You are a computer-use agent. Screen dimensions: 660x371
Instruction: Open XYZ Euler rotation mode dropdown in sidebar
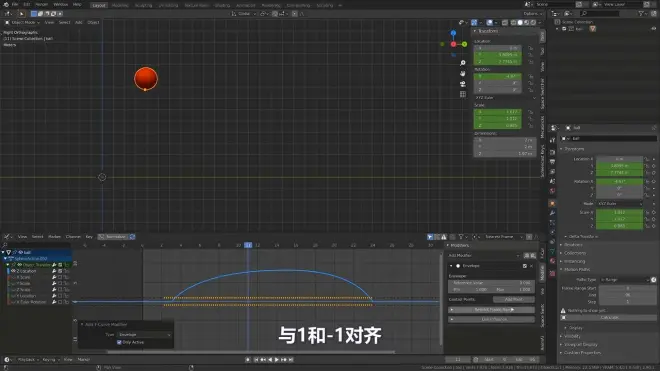tap(506, 98)
